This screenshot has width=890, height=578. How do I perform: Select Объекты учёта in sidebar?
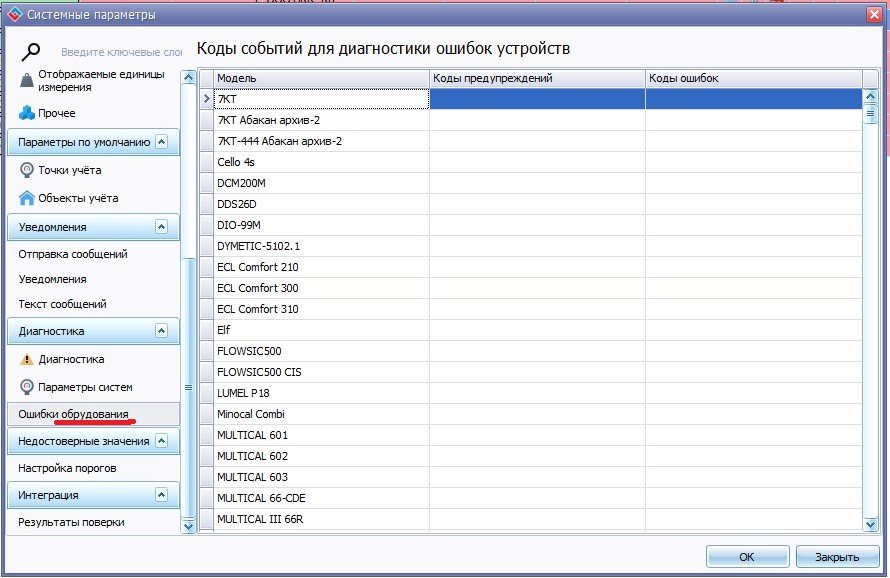(x=78, y=198)
